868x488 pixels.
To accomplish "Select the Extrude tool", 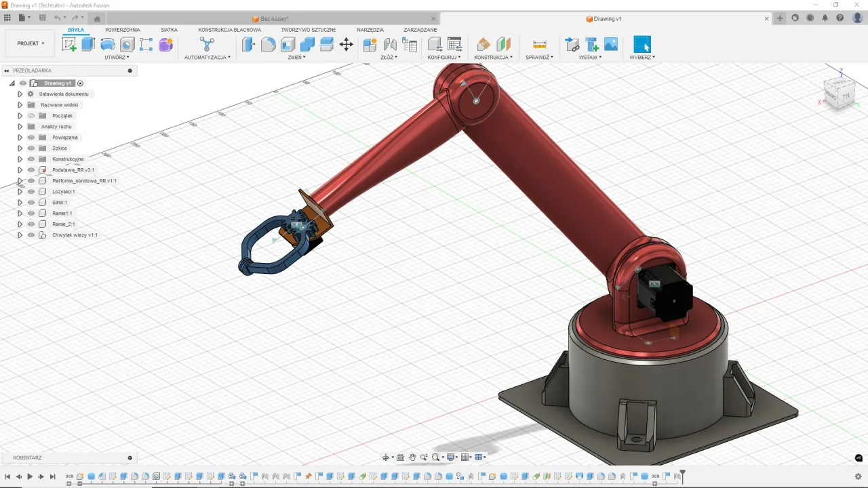I will tap(88, 45).
